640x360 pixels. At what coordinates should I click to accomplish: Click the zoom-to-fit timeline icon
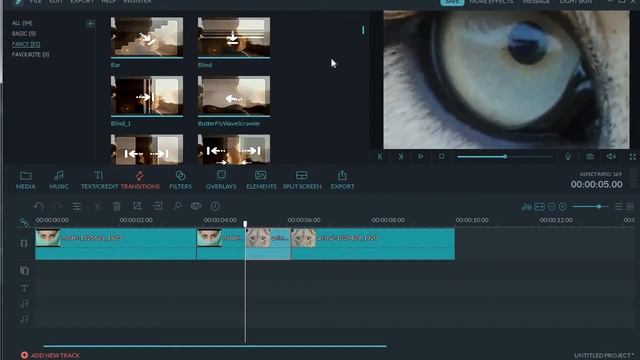point(540,207)
